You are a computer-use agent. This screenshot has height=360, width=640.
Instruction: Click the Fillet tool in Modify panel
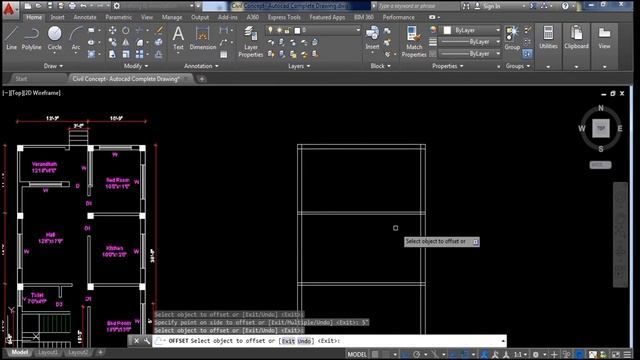[x=140, y=42]
